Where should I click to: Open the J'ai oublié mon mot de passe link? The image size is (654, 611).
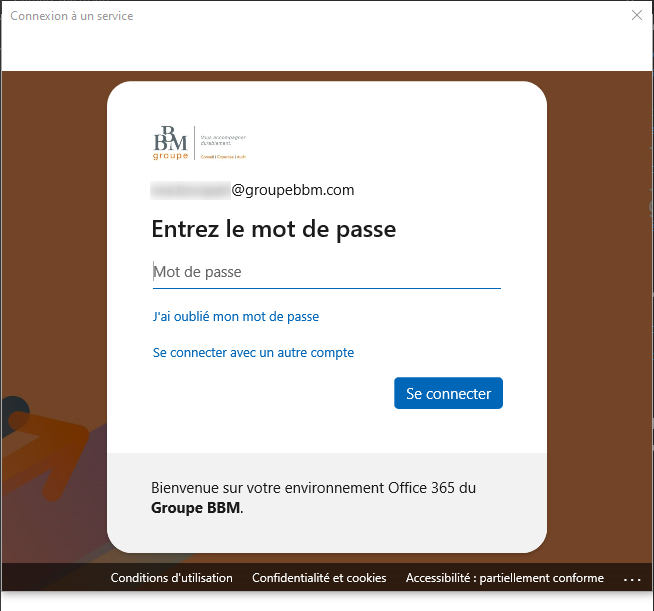(236, 316)
